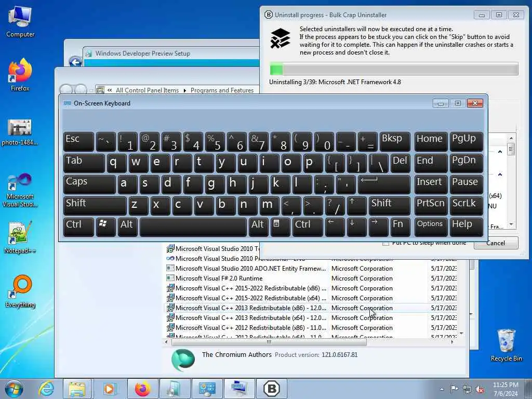The image size is (532, 399).
Task: Open Windows Explorer folder in taskbar
Action: pos(77,389)
